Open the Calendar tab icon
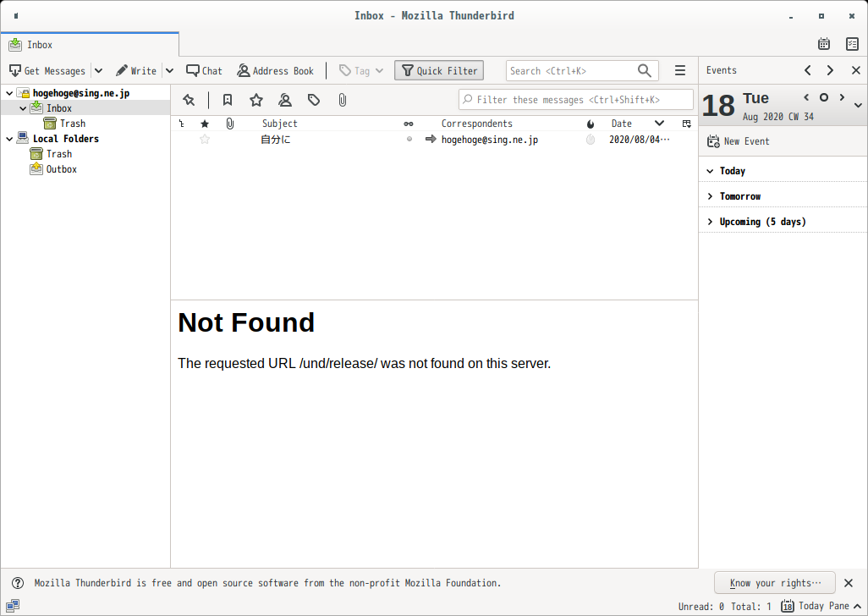Viewport: 868px width, 616px height. (824, 44)
